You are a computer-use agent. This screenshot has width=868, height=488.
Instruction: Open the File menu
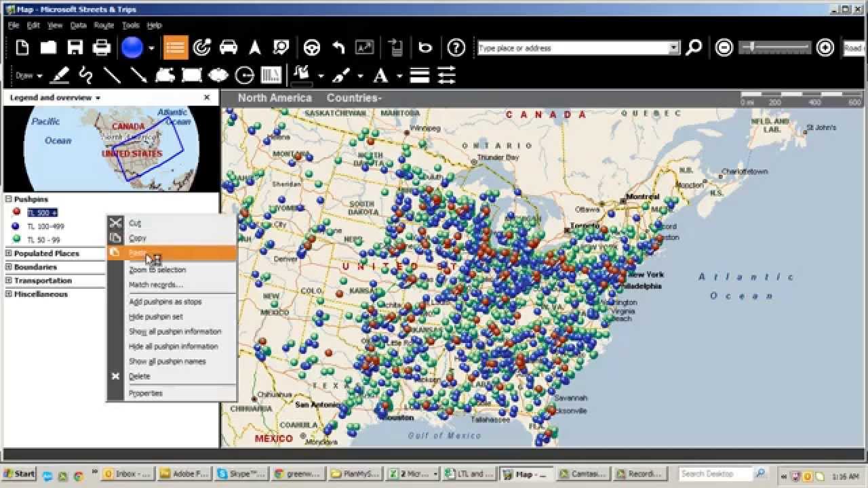(14, 25)
